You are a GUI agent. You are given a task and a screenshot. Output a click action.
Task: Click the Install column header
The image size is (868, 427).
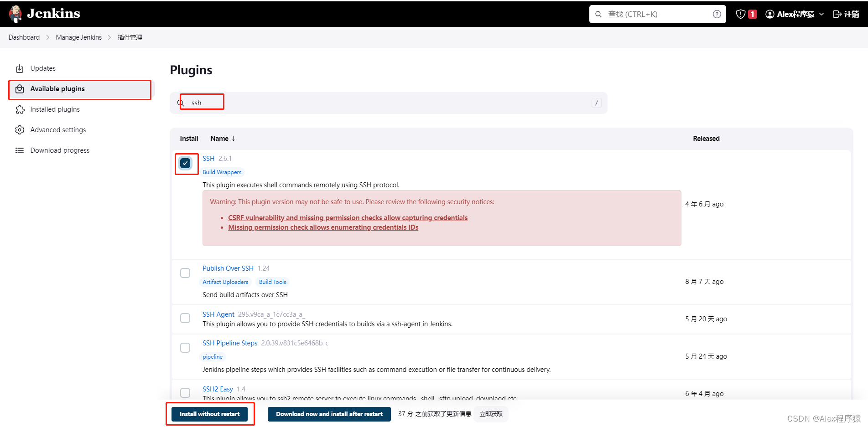(x=189, y=139)
